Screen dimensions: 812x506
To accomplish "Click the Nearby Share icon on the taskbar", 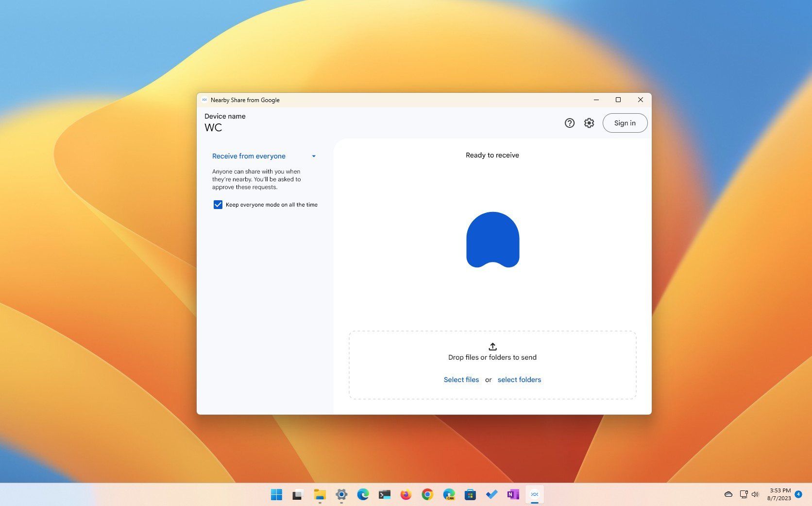I will pos(534,494).
